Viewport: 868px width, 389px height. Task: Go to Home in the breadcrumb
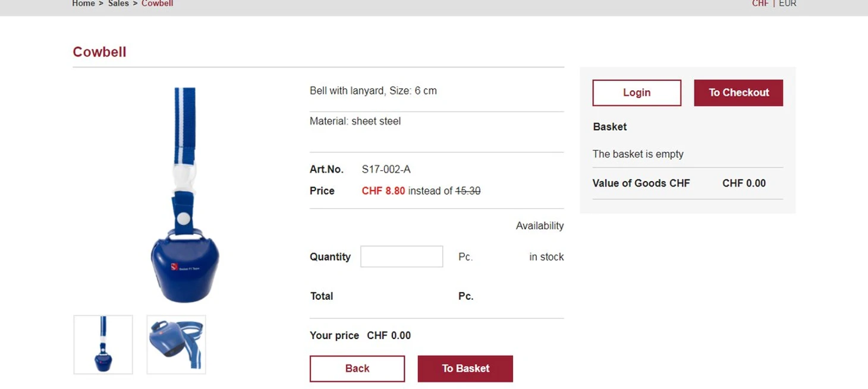(83, 4)
